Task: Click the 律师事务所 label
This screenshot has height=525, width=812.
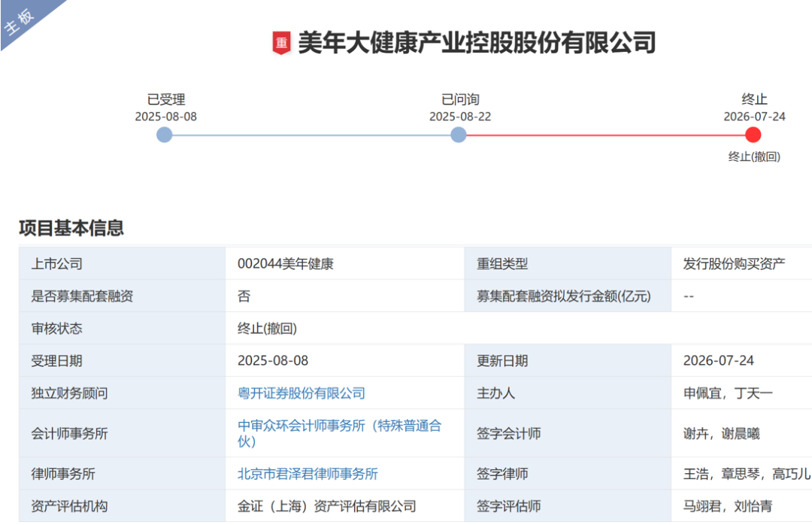Action: click(63, 474)
